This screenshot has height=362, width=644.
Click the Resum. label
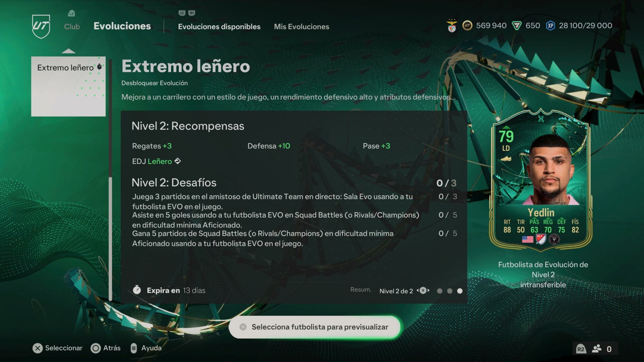[361, 290]
